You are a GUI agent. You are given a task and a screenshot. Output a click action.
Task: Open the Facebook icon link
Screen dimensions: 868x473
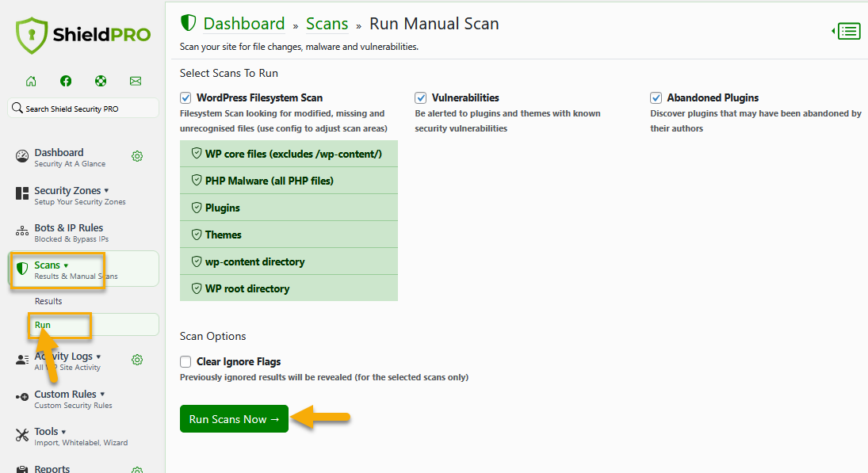[x=66, y=82]
